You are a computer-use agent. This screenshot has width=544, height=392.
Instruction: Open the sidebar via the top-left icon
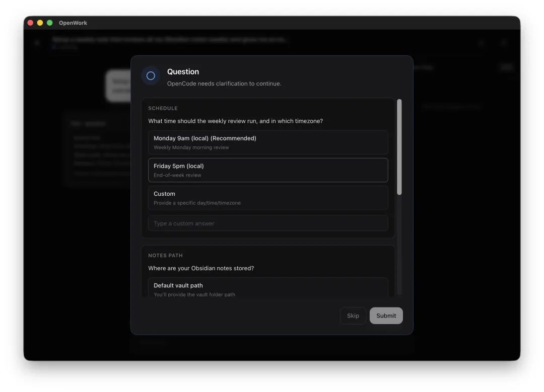click(x=37, y=43)
